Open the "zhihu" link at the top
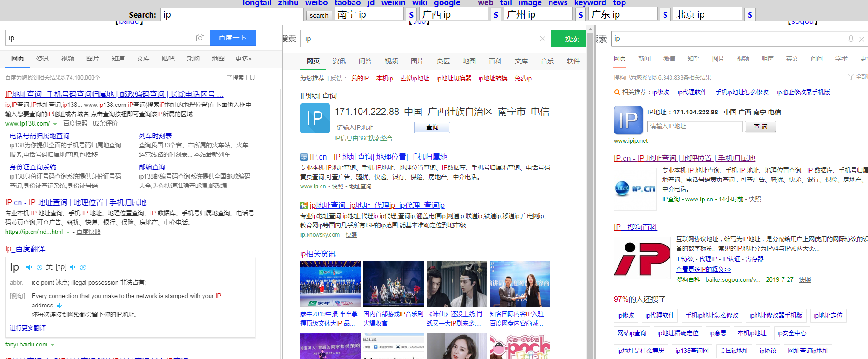Viewport: 868px width, 359px height. (x=288, y=3)
